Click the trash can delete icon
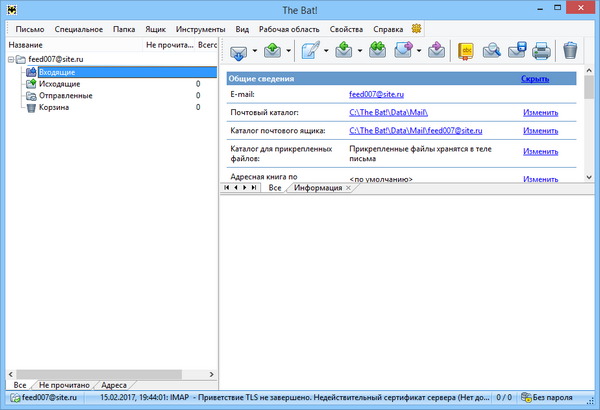Screen dimensions: 600x410 point(570,50)
